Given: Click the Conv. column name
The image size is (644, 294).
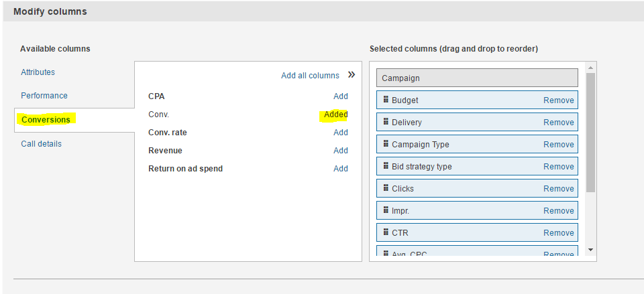Looking at the screenshot, I should [x=158, y=115].
